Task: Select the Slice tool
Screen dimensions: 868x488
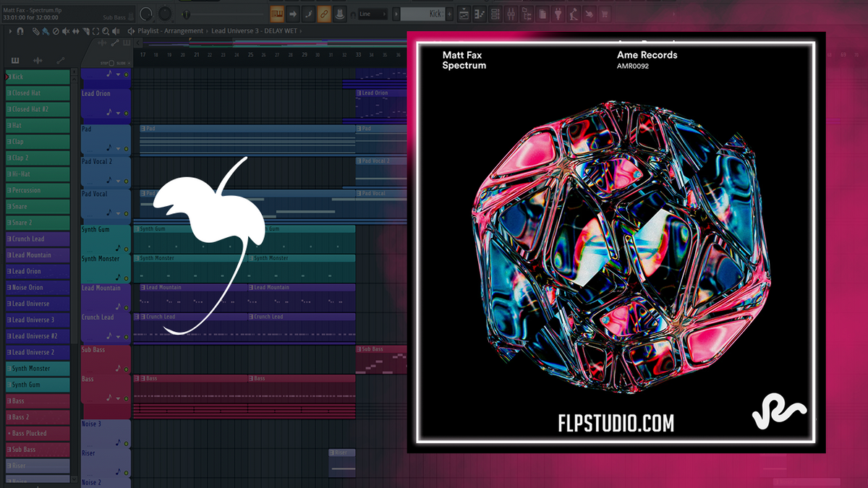Action: 86,30
